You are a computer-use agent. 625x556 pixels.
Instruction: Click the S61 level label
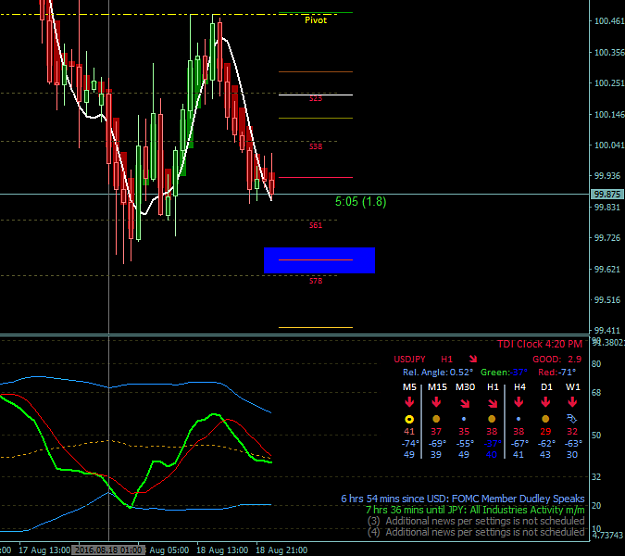[x=316, y=225]
